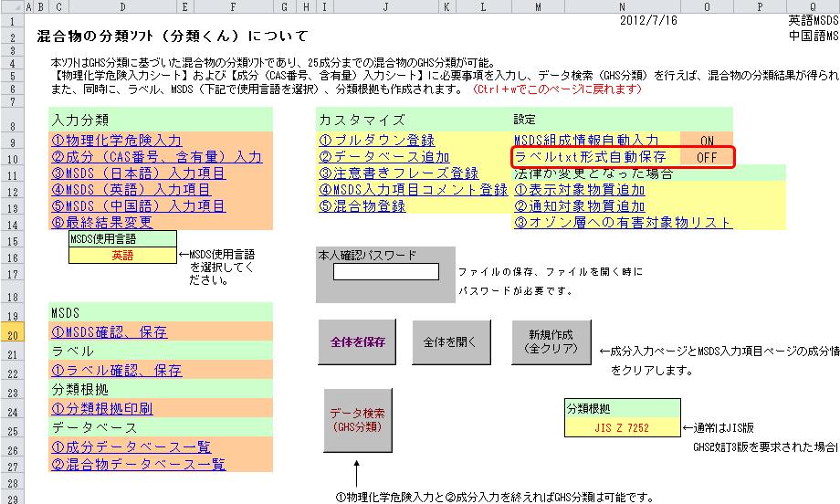Open ①MSDS確認、保存 link
Screen dimensions: 840x504
(x=109, y=332)
